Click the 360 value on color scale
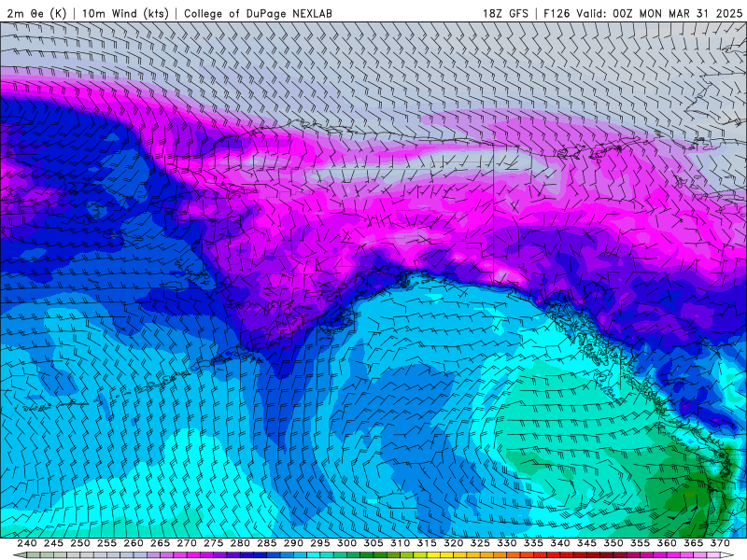The image size is (747, 560). coord(667,543)
